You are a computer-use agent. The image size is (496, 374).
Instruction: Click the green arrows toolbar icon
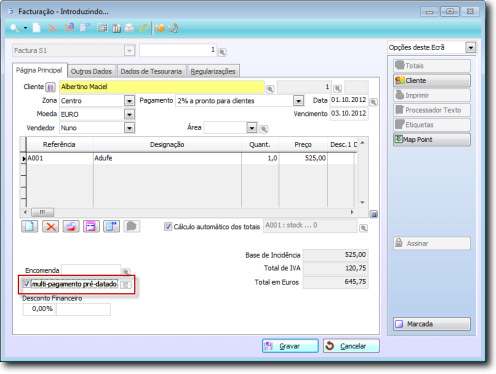(143, 28)
